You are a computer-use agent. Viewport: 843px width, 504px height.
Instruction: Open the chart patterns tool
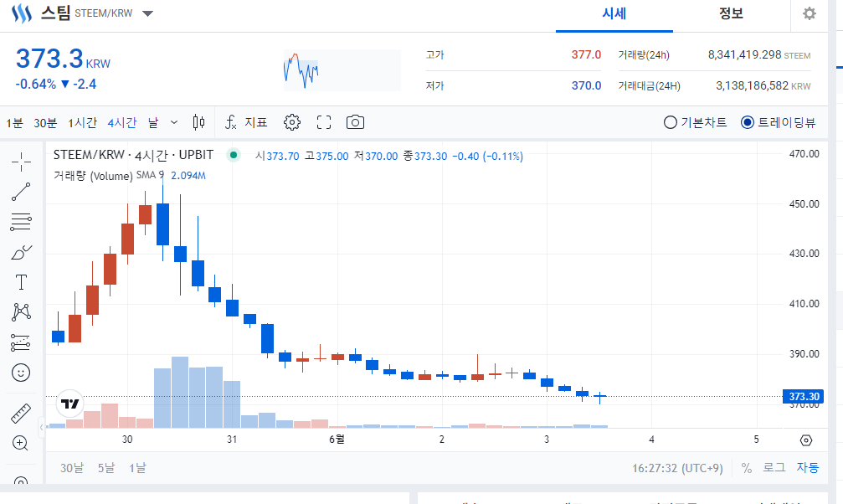tap(21, 312)
